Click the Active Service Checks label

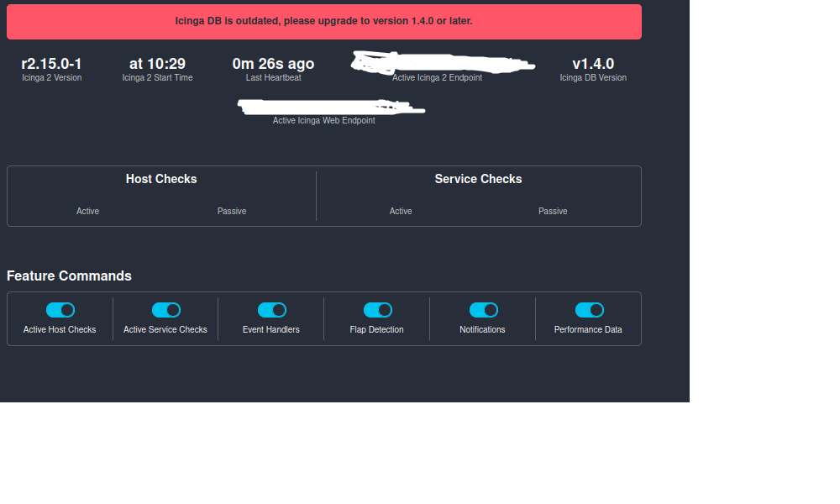click(165, 329)
